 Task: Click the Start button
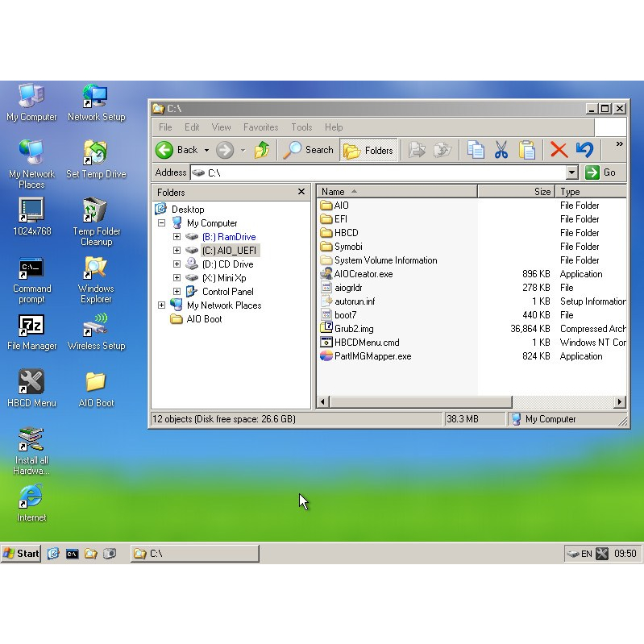22,553
